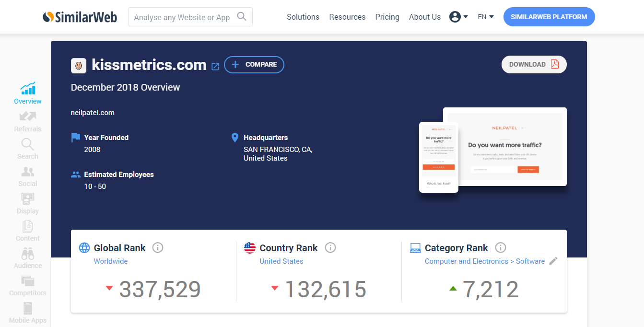The image size is (644, 327).
Task: Go to Social in sidebar
Action: pyautogui.click(x=28, y=176)
